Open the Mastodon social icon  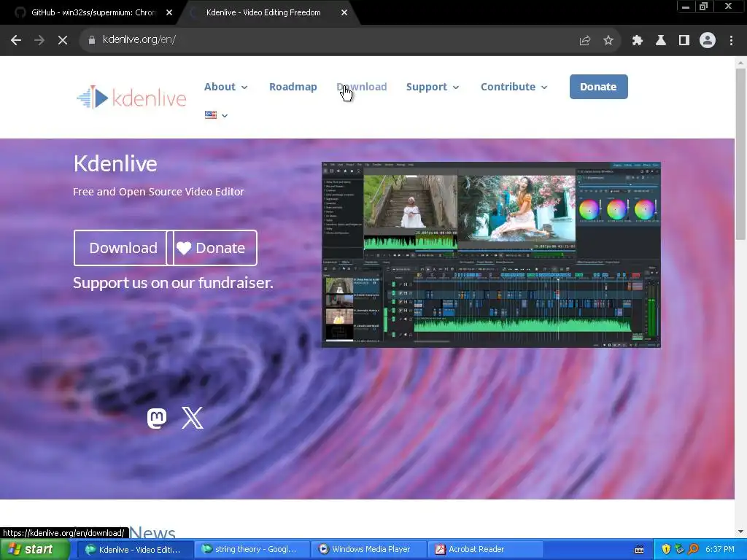click(x=157, y=418)
